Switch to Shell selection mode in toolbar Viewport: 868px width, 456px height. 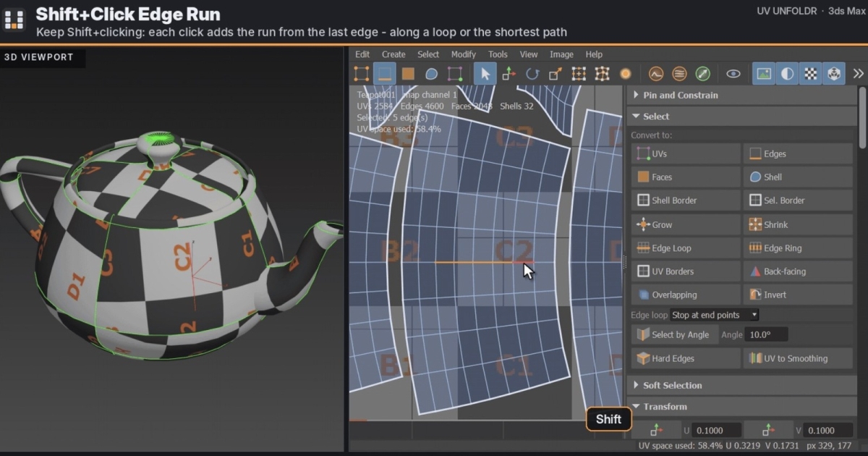(431, 74)
